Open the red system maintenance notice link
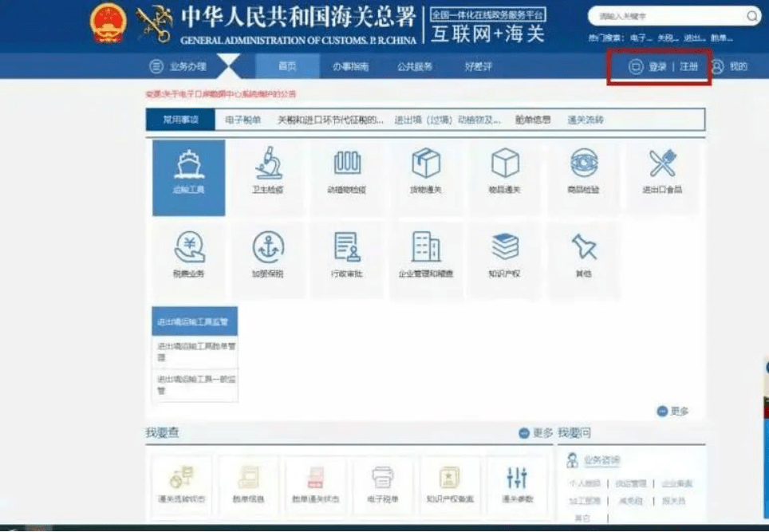The image size is (769, 532). [x=221, y=93]
